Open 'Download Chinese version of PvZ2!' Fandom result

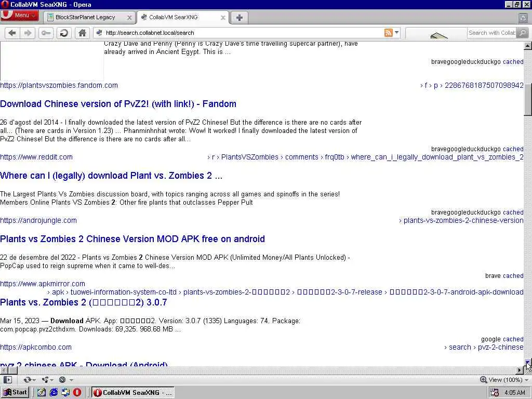click(118, 104)
